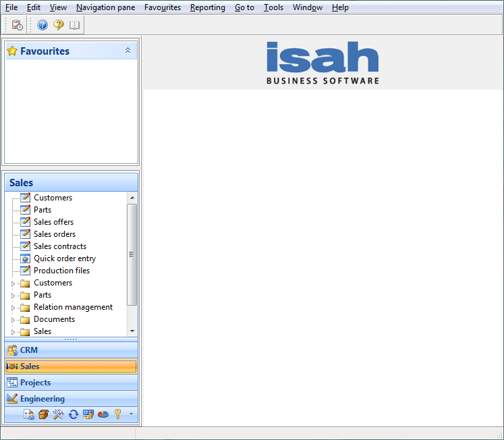Expand the Relation management node arrow

point(13,308)
